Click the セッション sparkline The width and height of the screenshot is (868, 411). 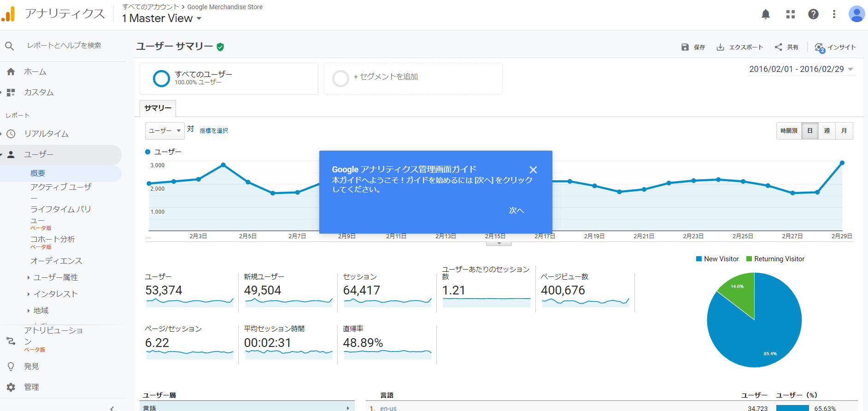tap(387, 302)
